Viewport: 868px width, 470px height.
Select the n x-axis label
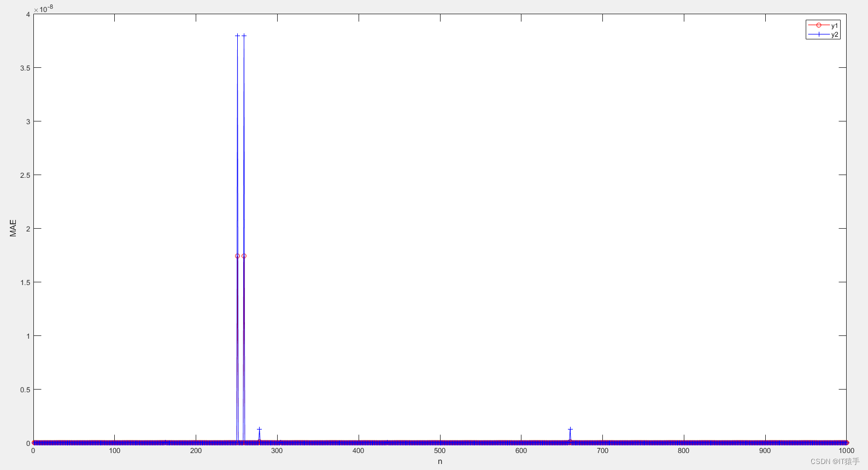440,461
